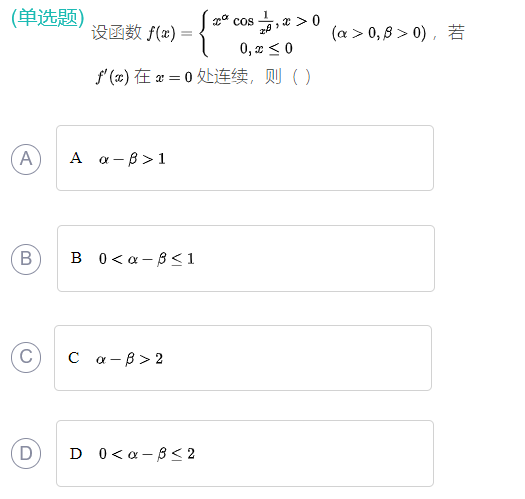This screenshot has height=499, width=525.
Task: Click the piecewise x^α cos formula
Action: pyautogui.click(x=260, y=33)
